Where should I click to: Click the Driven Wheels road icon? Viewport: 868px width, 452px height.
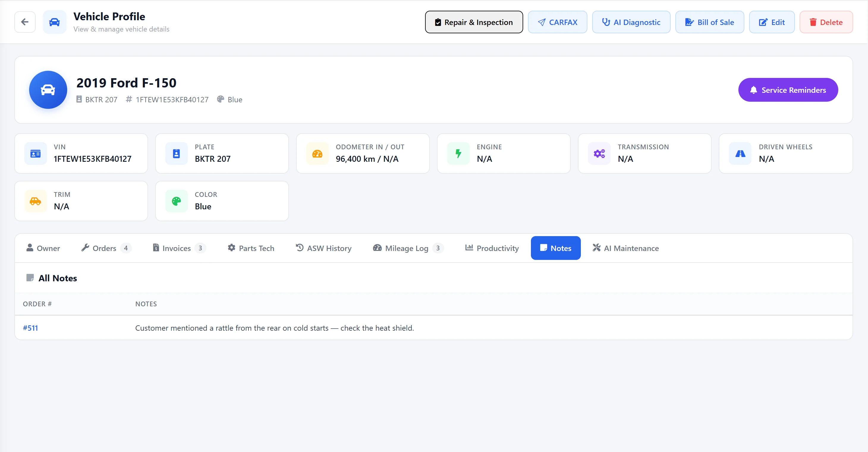(740, 154)
